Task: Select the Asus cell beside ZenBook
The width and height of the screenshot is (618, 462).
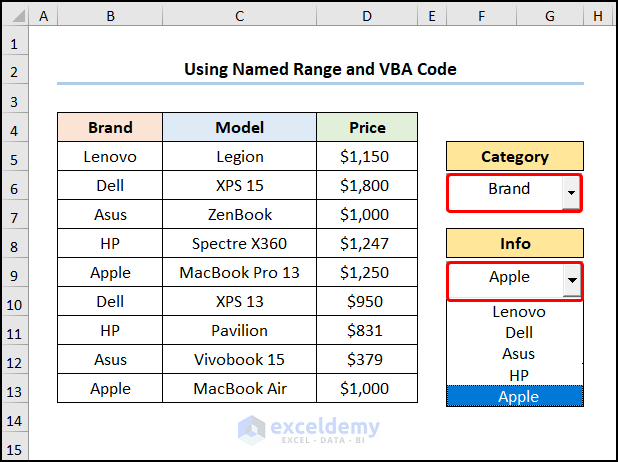Action: click(x=110, y=214)
